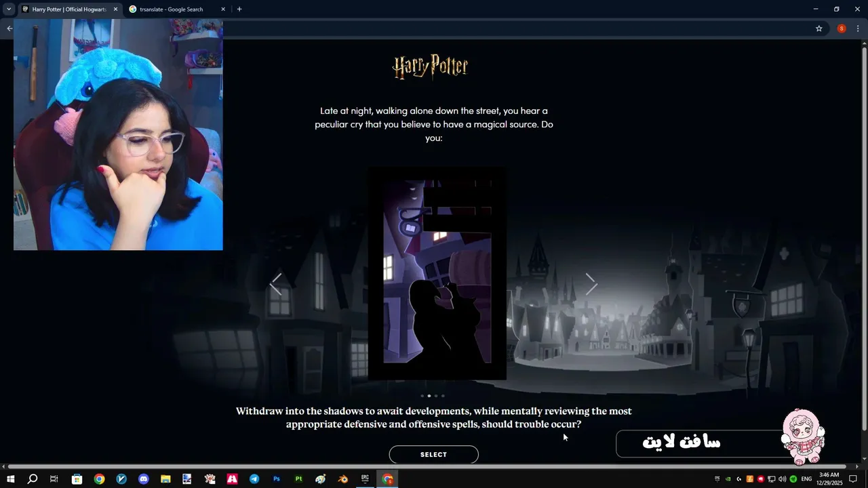Open Logitech G HUB tray icon

pyautogui.click(x=739, y=479)
